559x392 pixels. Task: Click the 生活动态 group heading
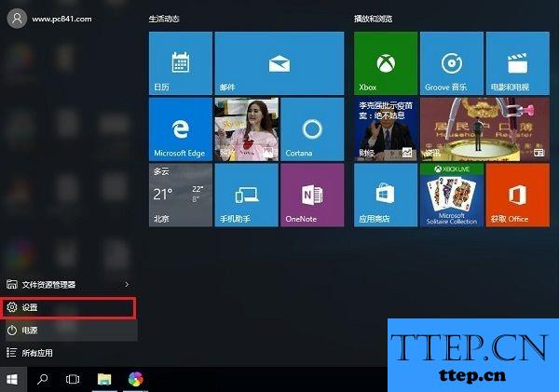coord(164,19)
